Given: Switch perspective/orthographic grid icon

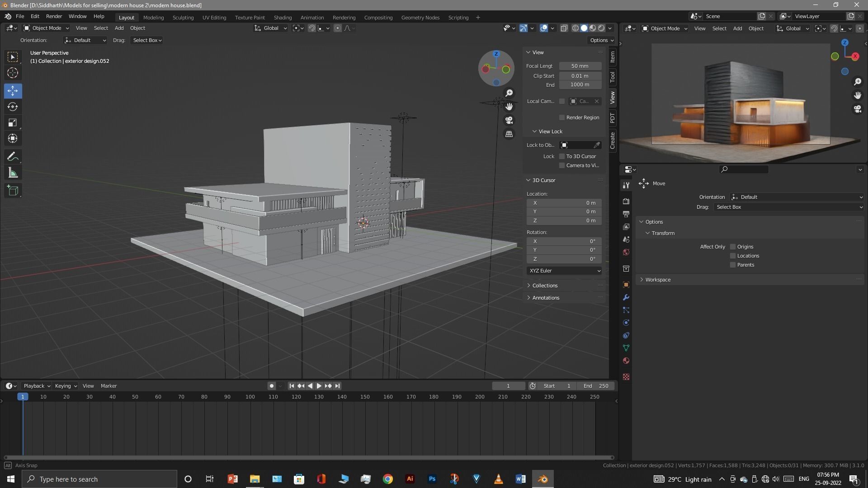Looking at the screenshot, I should coord(509,134).
